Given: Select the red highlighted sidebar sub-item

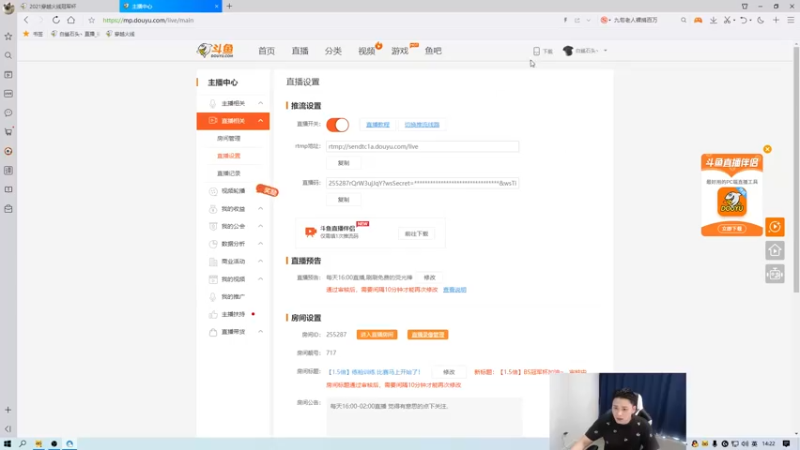Looking at the screenshot, I should (229, 156).
